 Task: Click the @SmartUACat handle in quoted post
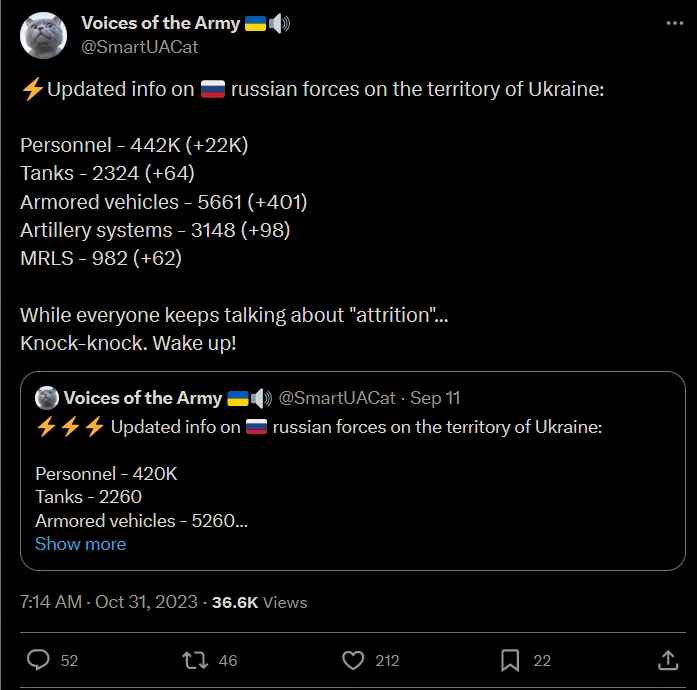pos(337,398)
